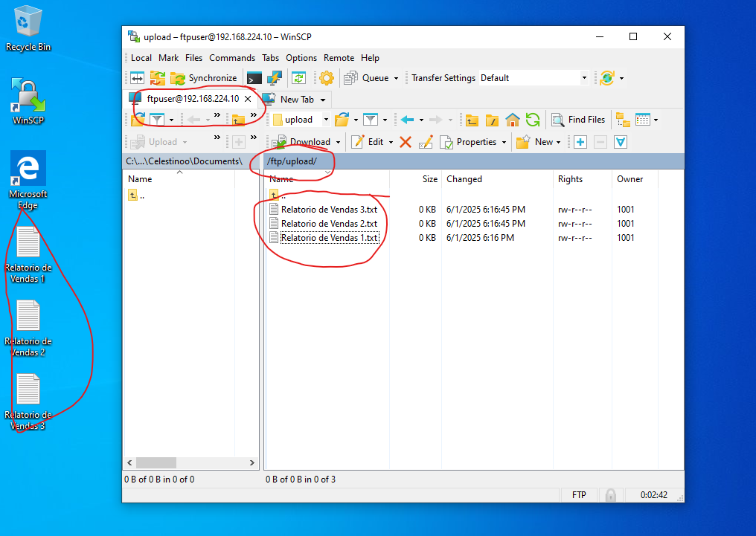Image resolution: width=756 pixels, height=536 pixels.
Task: Open the Download button dropdown arrow
Action: [x=339, y=142]
